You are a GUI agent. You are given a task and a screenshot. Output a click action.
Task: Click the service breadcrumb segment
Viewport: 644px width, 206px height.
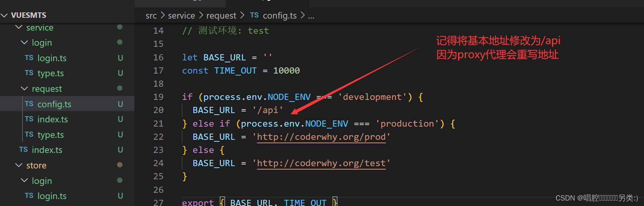[181, 15]
